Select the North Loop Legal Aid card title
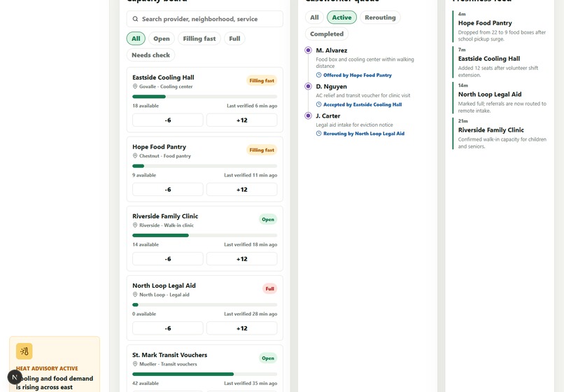This screenshot has width=564, height=392. [164, 286]
